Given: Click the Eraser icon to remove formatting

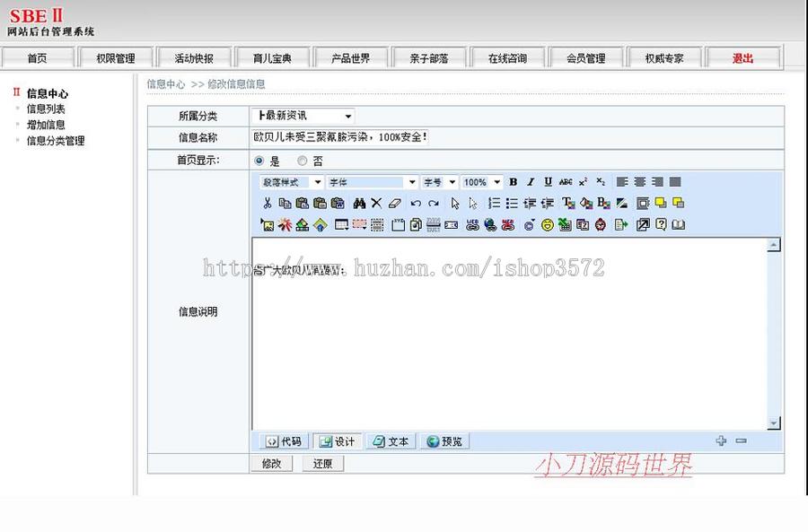Looking at the screenshot, I should [394, 203].
